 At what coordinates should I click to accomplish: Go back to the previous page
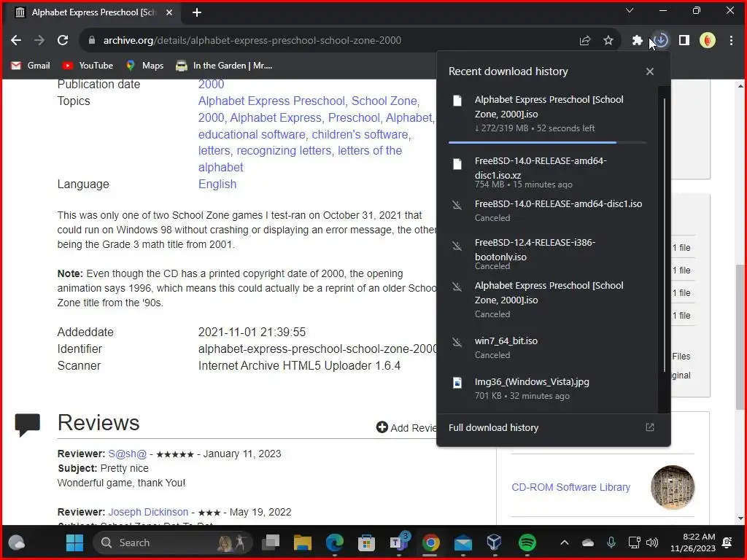[x=16, y=41]
